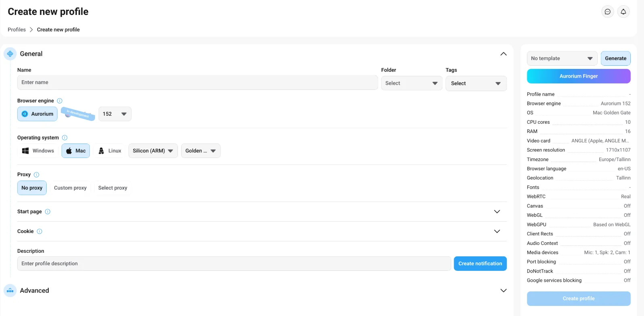Click the 'Mic: 1, Spk: 2, Cam: 1' value
The image size is (644, 316).
[607, 253]
